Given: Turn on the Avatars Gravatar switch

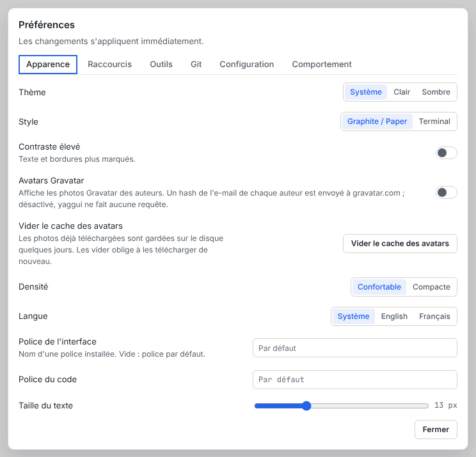Looking at the screenshot, I should (447, 192).
